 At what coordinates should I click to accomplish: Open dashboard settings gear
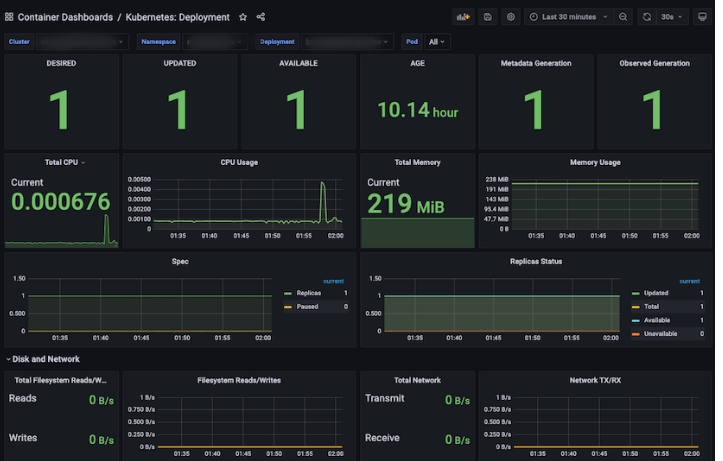(x=511, y=17)
